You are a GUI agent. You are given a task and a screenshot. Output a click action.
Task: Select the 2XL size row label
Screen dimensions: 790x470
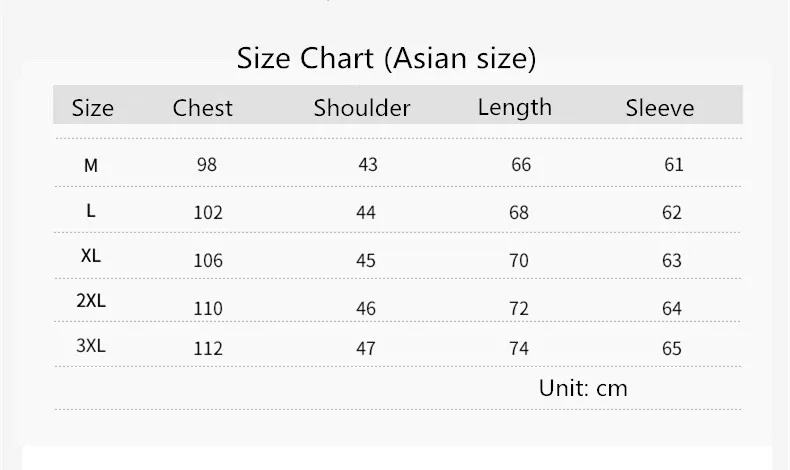click(91, 301)
